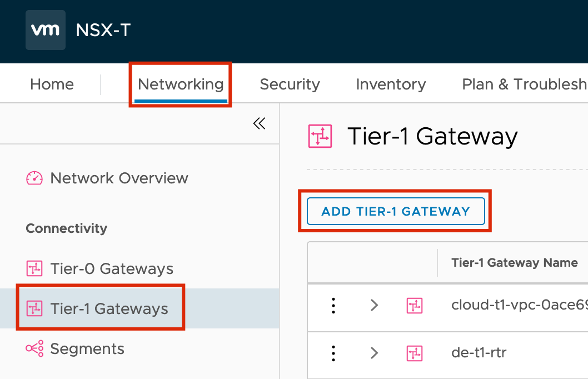Expand the de-t1-rtr gateway row
This screenshot has width=588, height=379.
click(374, 353)
